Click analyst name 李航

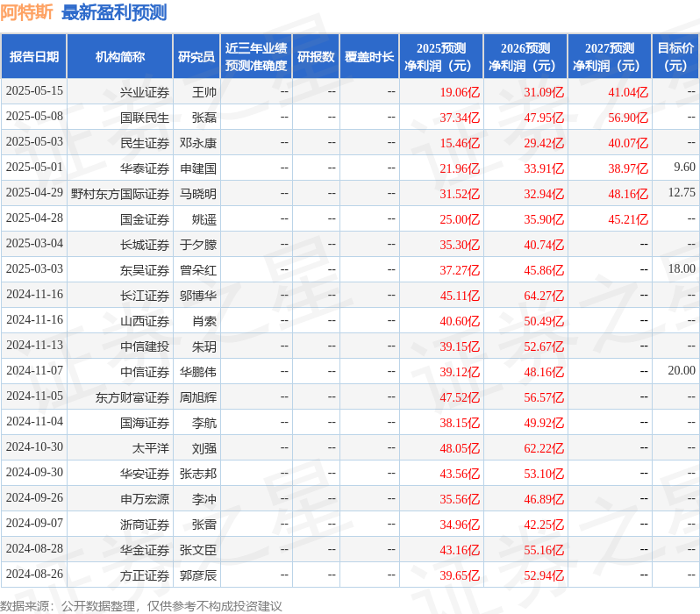point(204,424)
